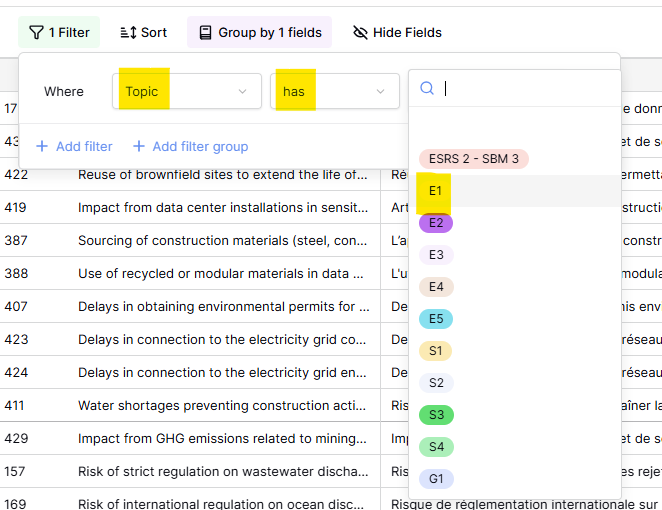This screenshot has height=510, width=662.
Task: Pick the green S3 tag
Action: 436,415
